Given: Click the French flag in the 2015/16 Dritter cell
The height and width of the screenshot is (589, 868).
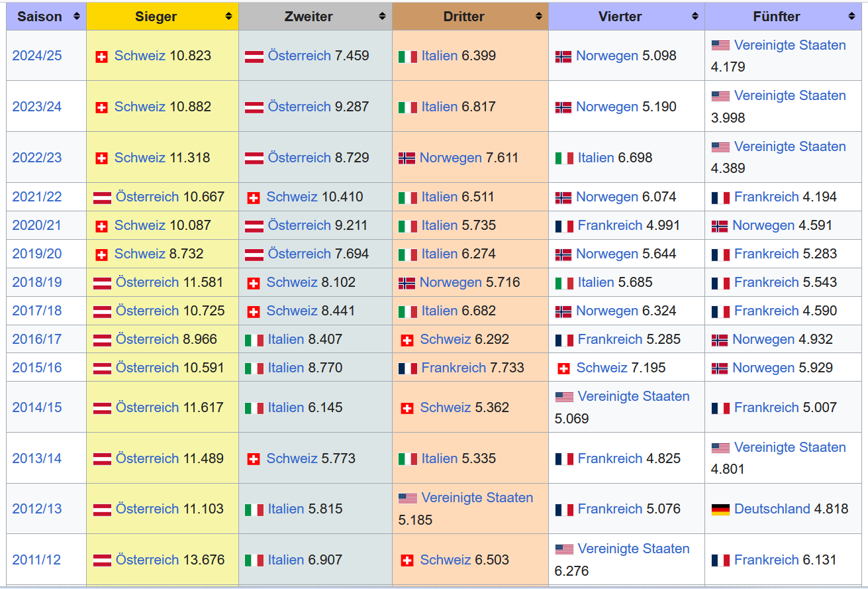Looking at the screenshot, I should coord(408,368).
